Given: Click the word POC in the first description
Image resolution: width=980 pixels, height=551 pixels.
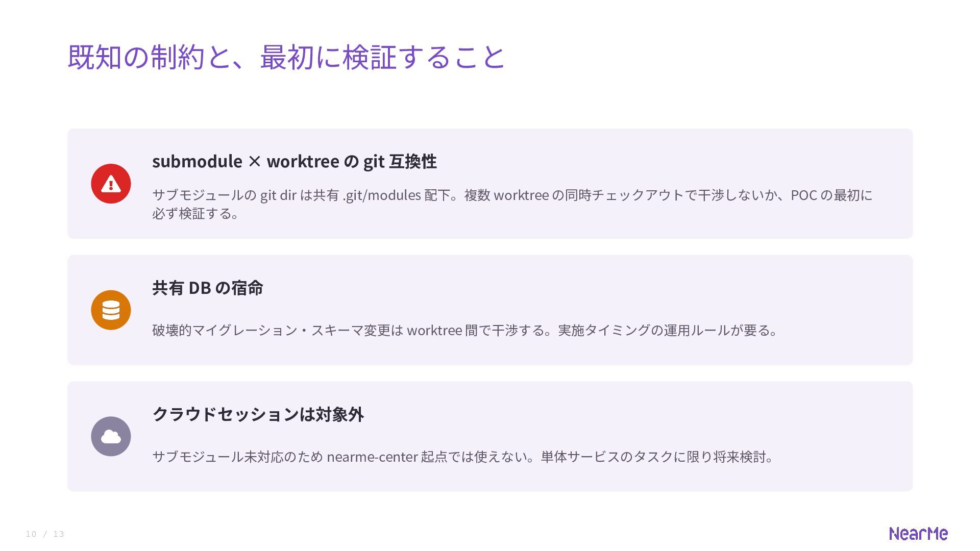Looking at the screenshot, I should coord(804,195).
